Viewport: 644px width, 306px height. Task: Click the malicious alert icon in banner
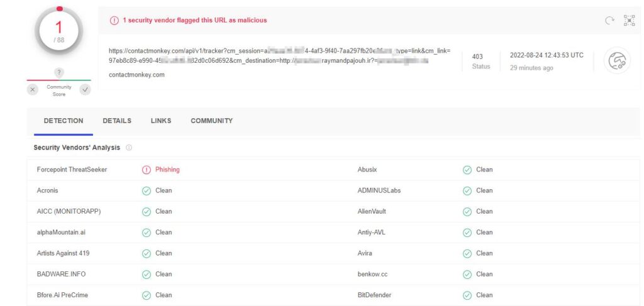tap(114, 21)
